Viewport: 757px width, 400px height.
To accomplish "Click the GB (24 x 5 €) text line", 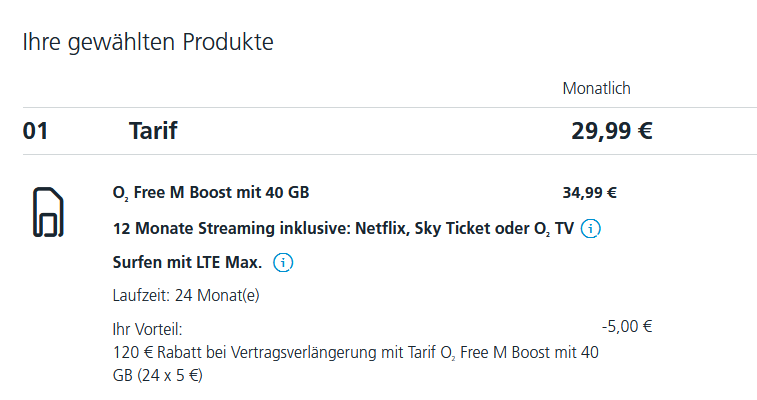I will 157,375.
